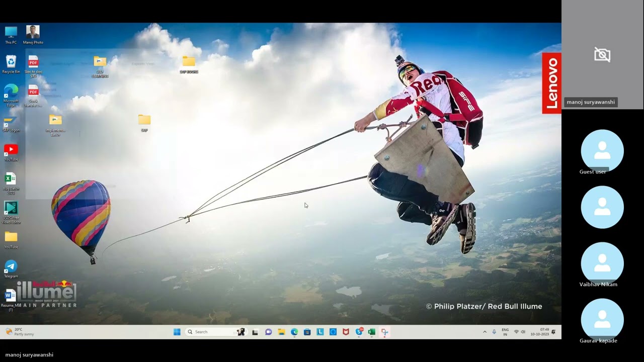Open Manoj Photo image on desktop

coord(33,35)
